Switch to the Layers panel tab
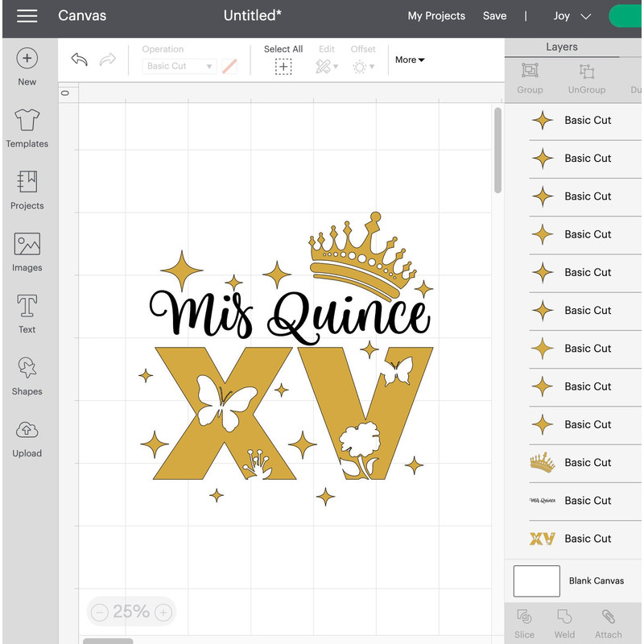This screenshot has height=644, width=644. (x=562, y=47)
